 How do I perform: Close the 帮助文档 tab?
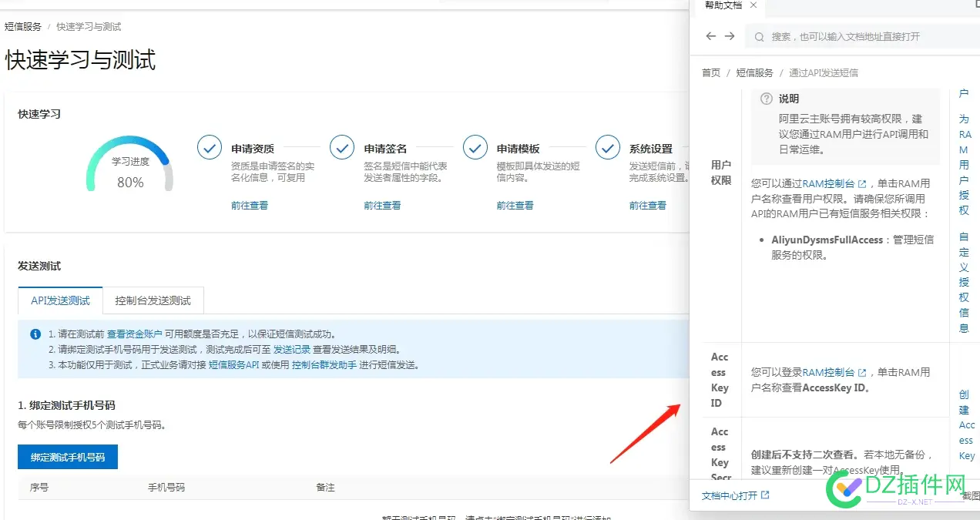click(753, 5)
